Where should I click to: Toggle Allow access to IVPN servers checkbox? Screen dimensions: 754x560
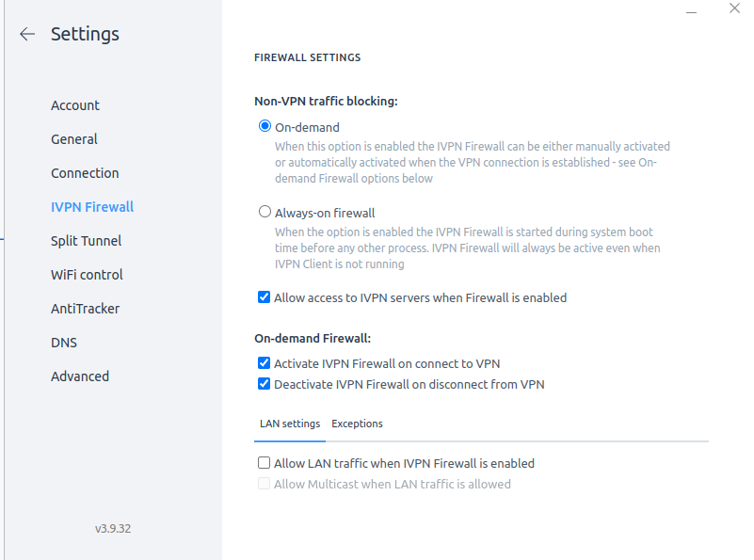pos(265,297)
